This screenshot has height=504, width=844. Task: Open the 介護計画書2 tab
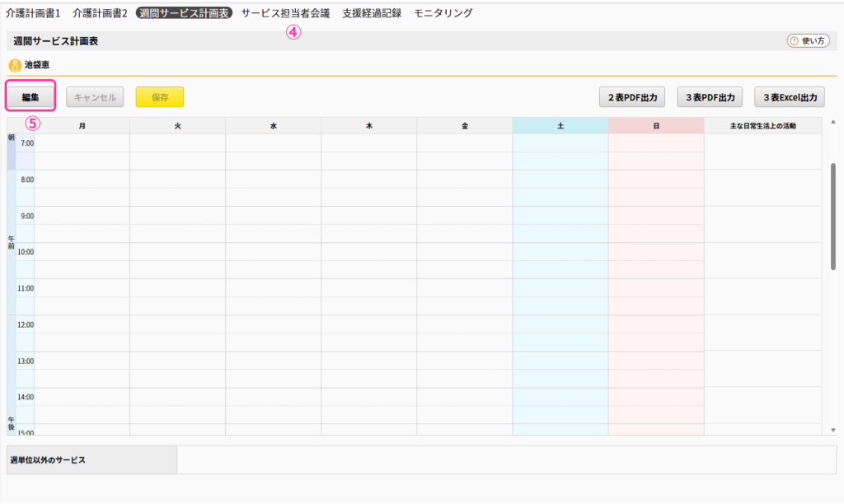coord(100,13)
